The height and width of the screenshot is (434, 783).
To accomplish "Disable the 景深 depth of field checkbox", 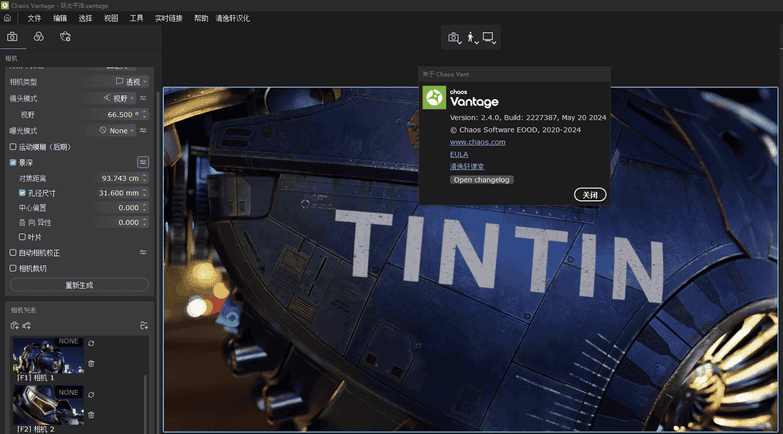I will pyautogui.click(x=13, y=162).
